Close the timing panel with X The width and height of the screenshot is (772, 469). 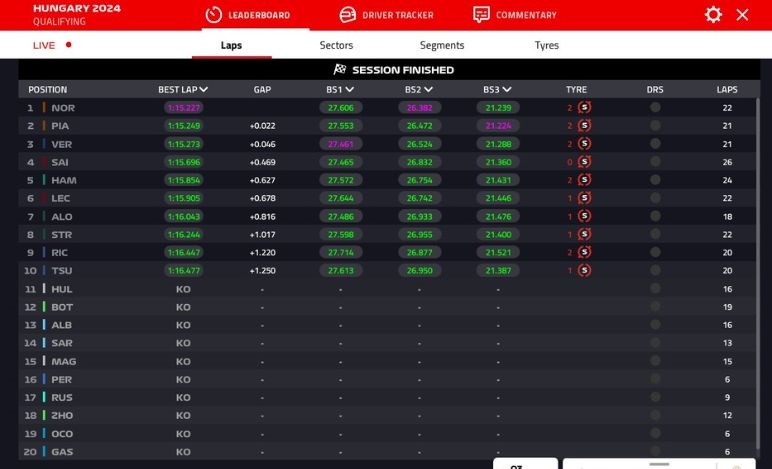tap(742, 14)
